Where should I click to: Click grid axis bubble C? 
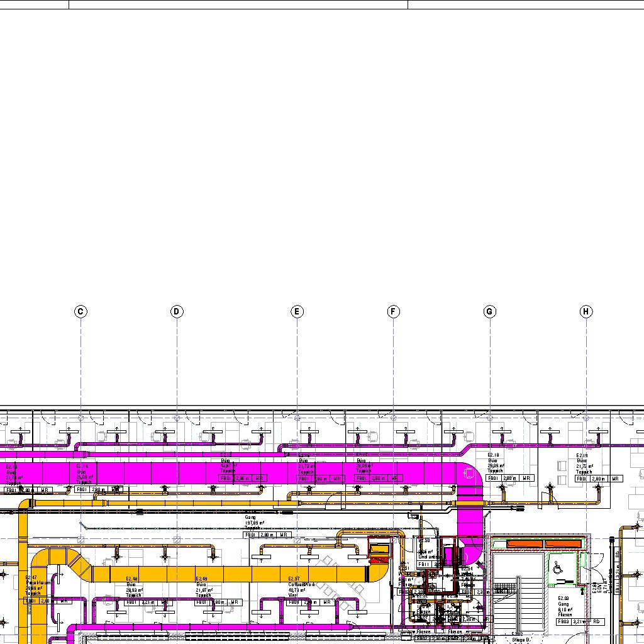click(x=80, y=311)
